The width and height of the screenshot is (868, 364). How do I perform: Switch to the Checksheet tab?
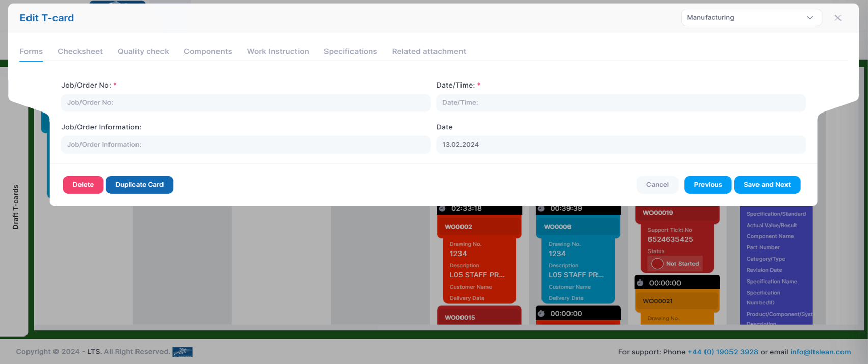(x=80, y=51)
